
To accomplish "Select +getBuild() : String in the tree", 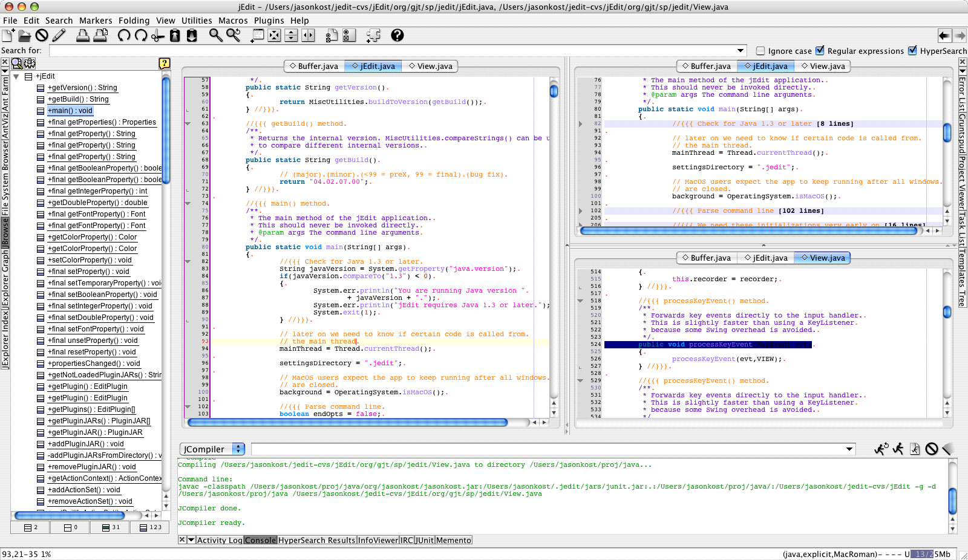I will pos(78,99).
